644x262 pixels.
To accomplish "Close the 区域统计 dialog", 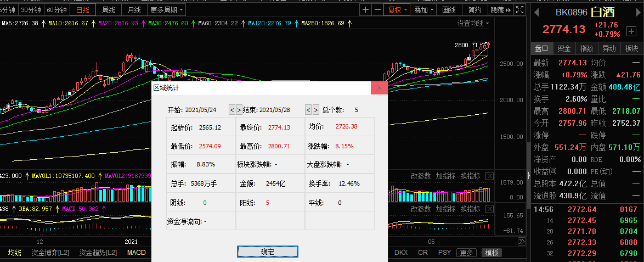I will click(x=379, y=87).
